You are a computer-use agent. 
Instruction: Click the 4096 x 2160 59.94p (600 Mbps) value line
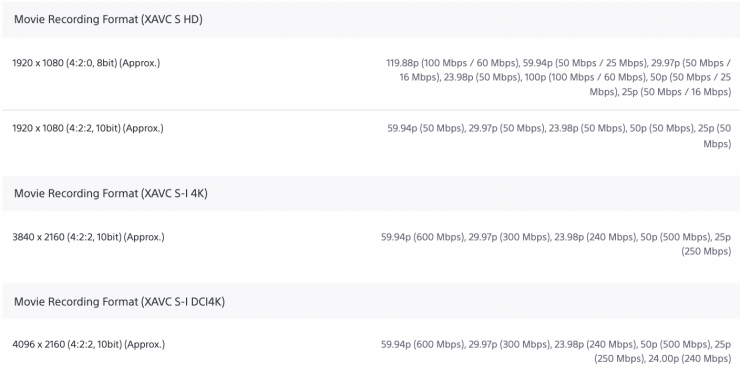556,344
